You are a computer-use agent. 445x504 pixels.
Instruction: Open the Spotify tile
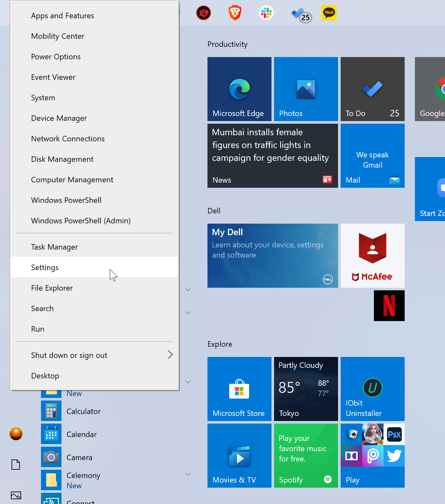306,456
